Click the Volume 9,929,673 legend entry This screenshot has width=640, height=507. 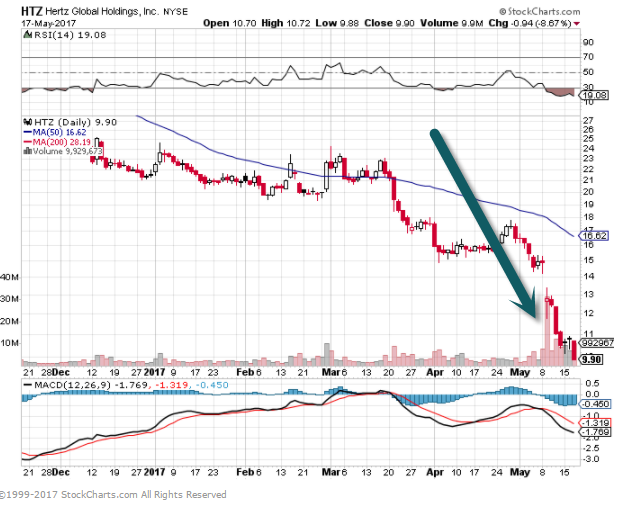(x=67, y=151)
